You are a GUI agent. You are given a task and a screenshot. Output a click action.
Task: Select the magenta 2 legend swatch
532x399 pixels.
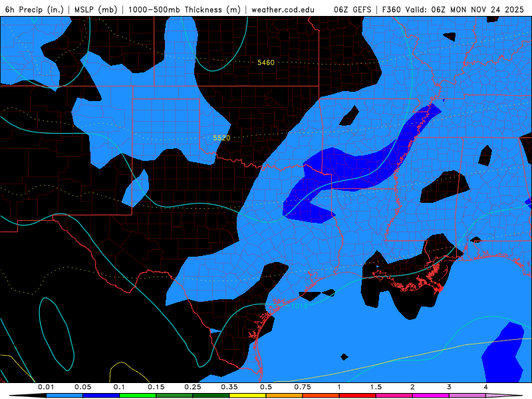431,396
